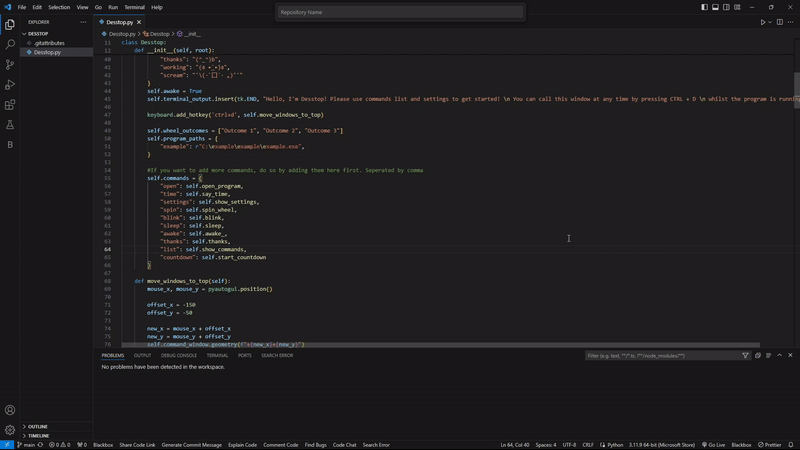Screen dimensions: 800x450
Task: Open the Selection menu
Action: pyautogui.click(x=59, y=8)
